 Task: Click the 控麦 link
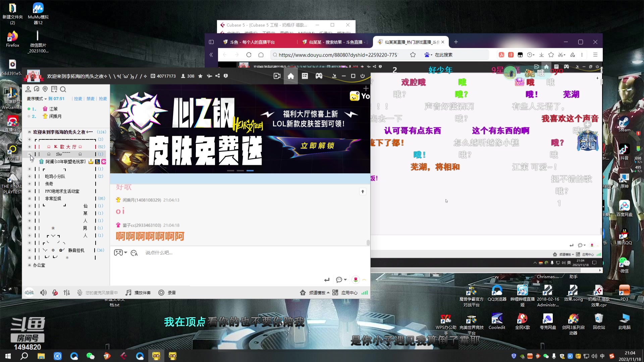(x=78, y=99)
